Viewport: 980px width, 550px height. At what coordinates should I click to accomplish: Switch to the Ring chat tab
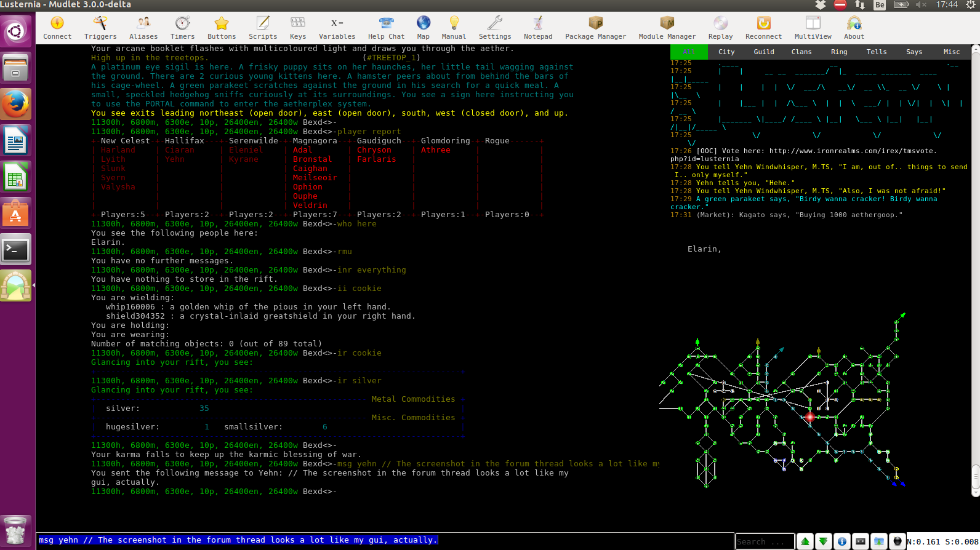(839, 52)
